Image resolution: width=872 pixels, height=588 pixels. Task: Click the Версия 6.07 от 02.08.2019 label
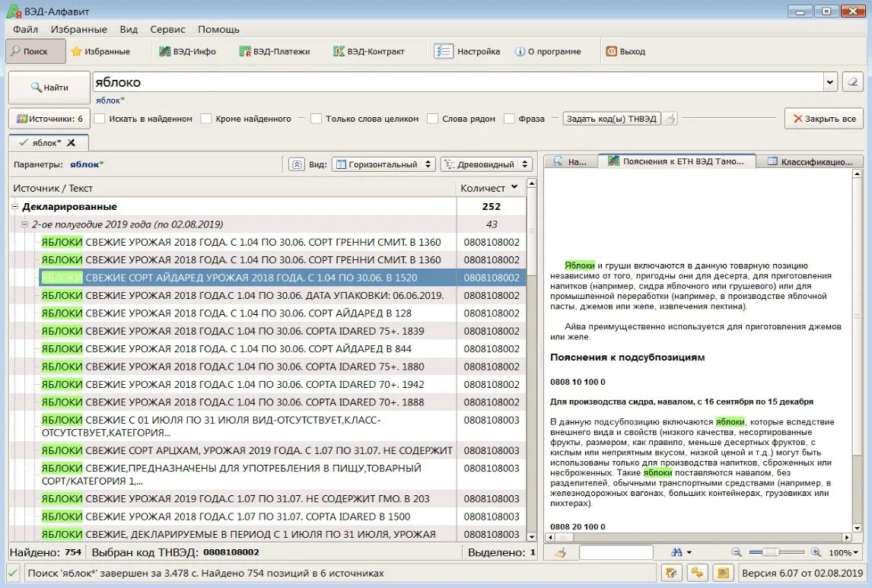pyautogui.click(x=802, y=573)
